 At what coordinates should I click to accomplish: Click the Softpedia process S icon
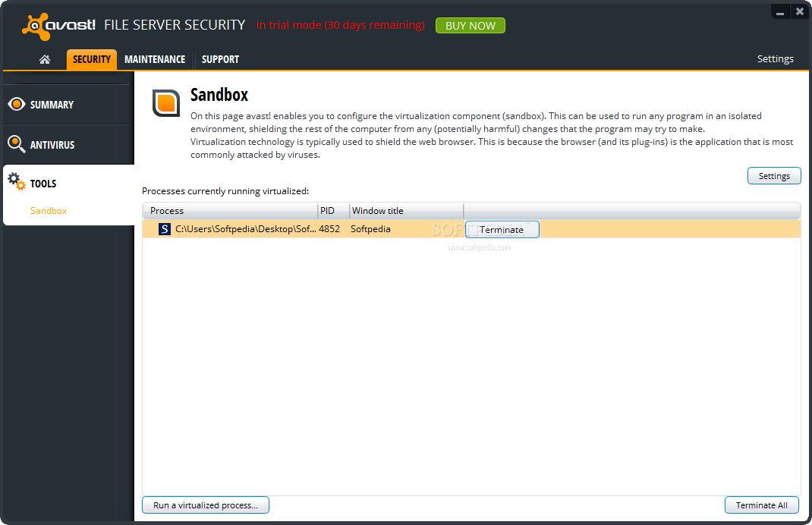pos(164,229)
